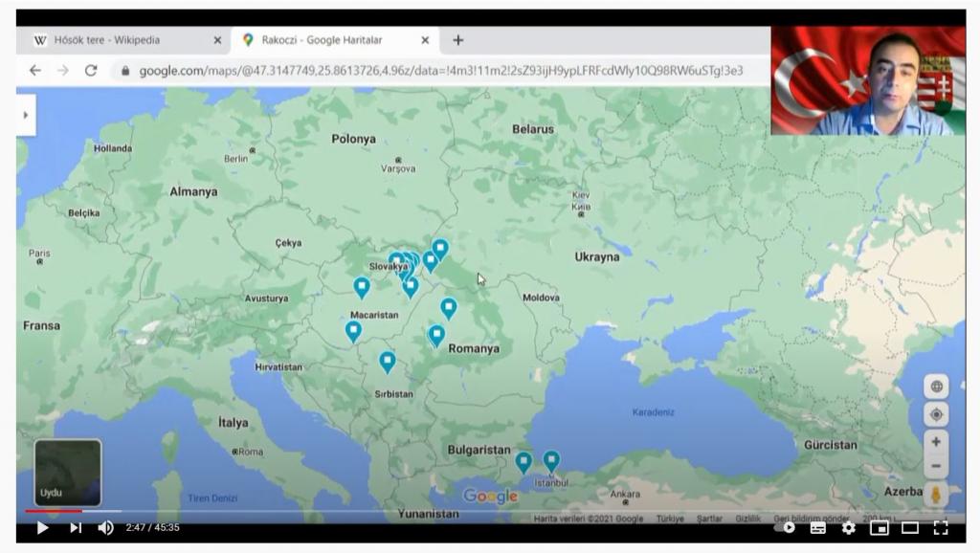
Task: Open the video settings gear
Action: 848,528
